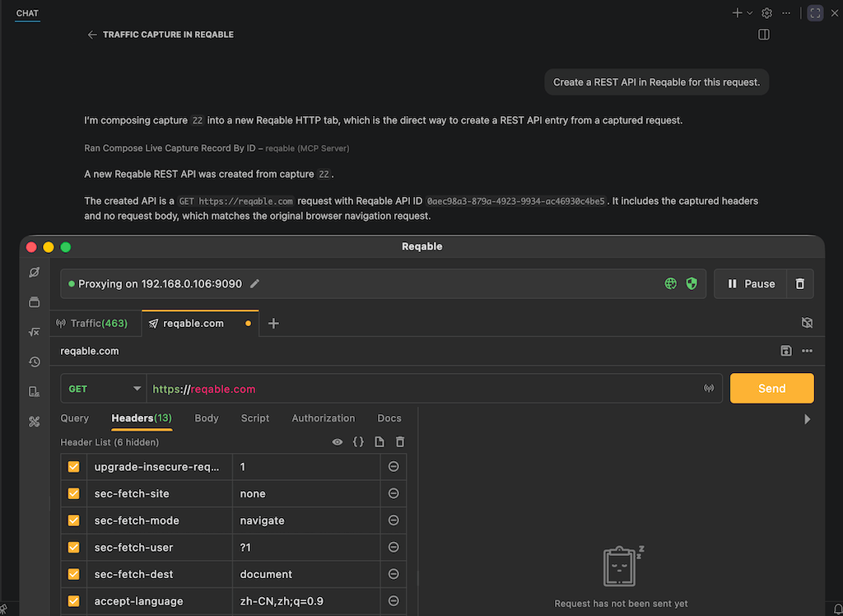Expand the new chat dropdown chevron
The height and width of the screenshot is (616, 843).
point(750,13)
